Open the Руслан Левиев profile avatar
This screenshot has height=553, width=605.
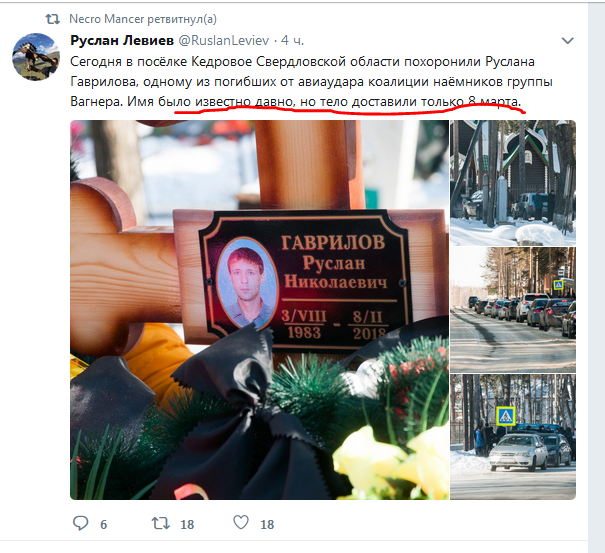tap(36, 57)
